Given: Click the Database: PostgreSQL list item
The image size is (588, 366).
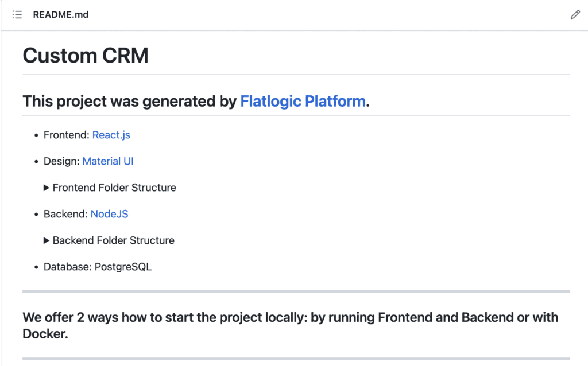Looking at the screenshot, I should (x=98, y=267).
